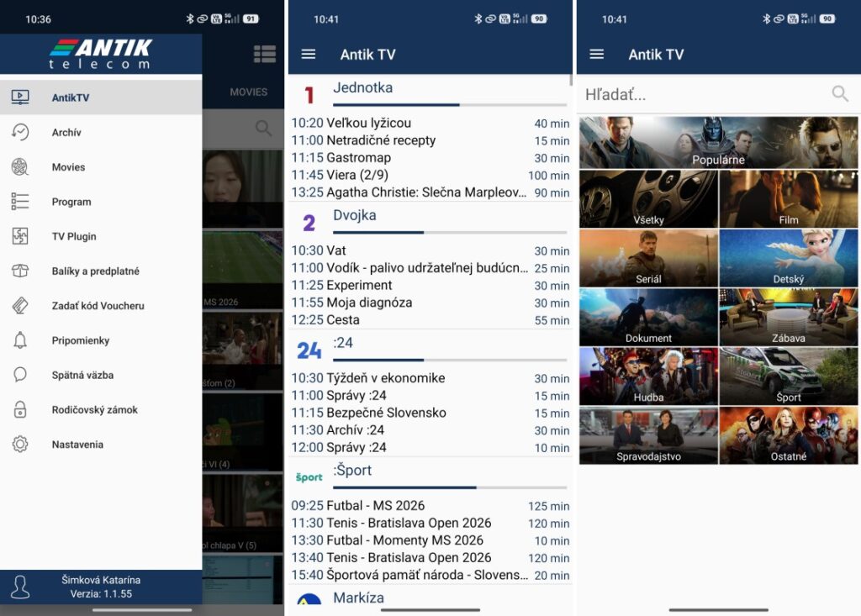Image resolution: width=861 pixels, height=616 pixels.
Task: Tap the dimmed search icon behind side menu
Action: (263, 128)
